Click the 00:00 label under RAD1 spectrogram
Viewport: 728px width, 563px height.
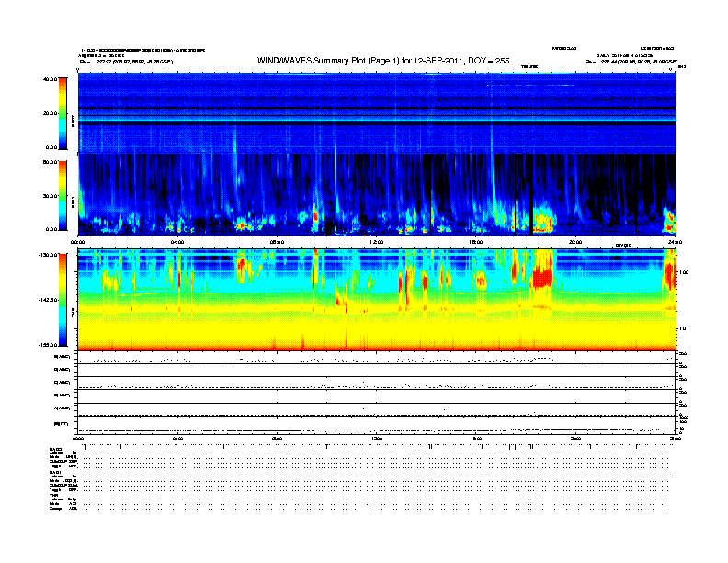pyautogui.click(x=78, y=242)
